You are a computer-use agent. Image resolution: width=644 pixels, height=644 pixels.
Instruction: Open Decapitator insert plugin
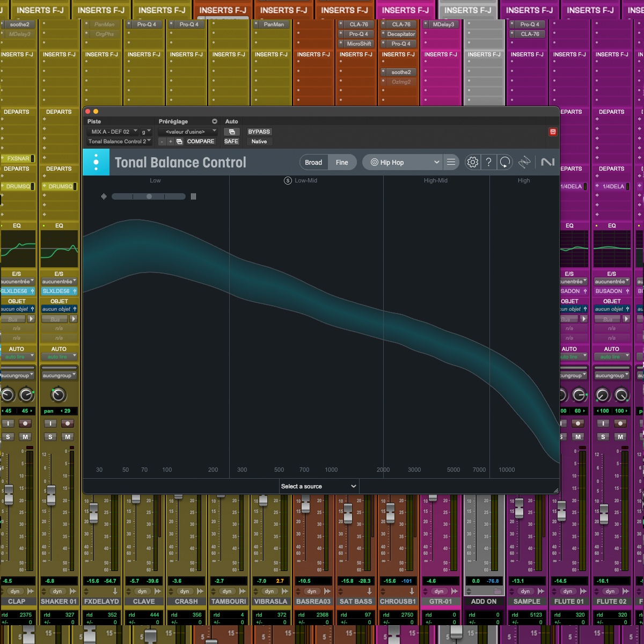(x=400, y=34)
